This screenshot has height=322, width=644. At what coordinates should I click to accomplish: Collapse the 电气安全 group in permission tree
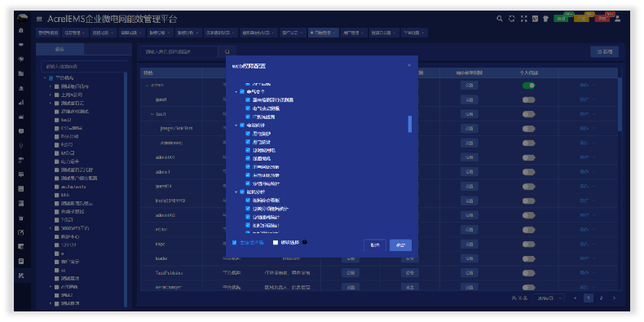[x=236, y=91]
